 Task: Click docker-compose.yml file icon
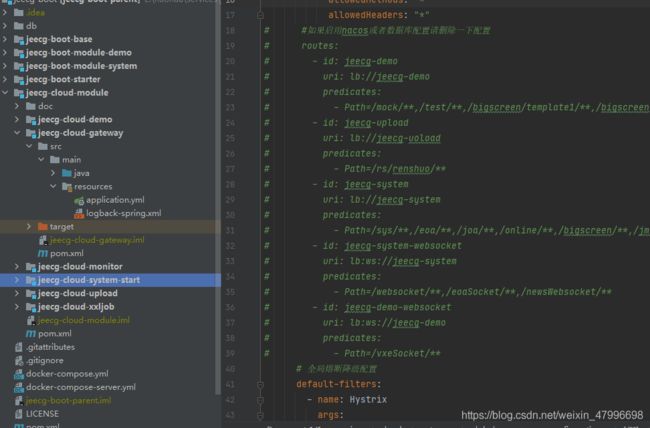click(x=19, y=374)
